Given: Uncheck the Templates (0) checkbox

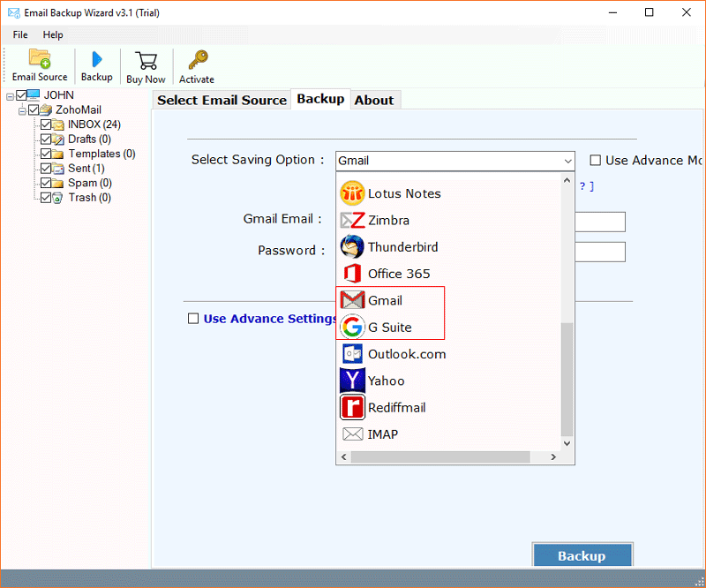Looking at the screenshot, I should coord(46,154).
